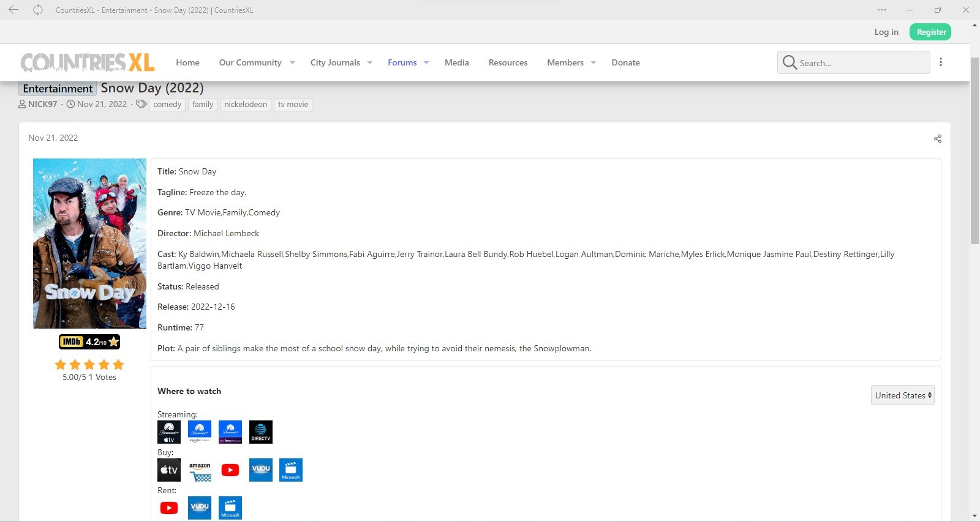Image resolution: width=980 pixels, height=522 pixels.
Task: Stream with Paramount+ on Apple TV
Action: coord(169,432)
